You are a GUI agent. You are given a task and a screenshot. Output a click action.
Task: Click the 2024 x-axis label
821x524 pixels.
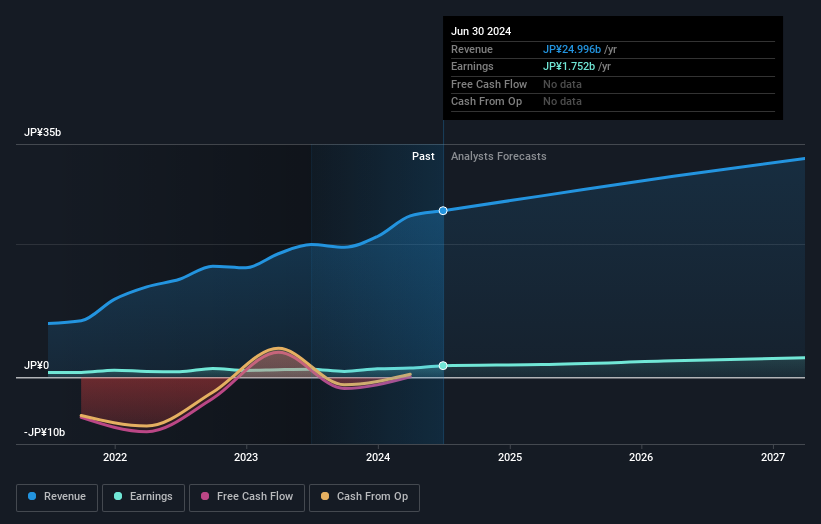378,457
